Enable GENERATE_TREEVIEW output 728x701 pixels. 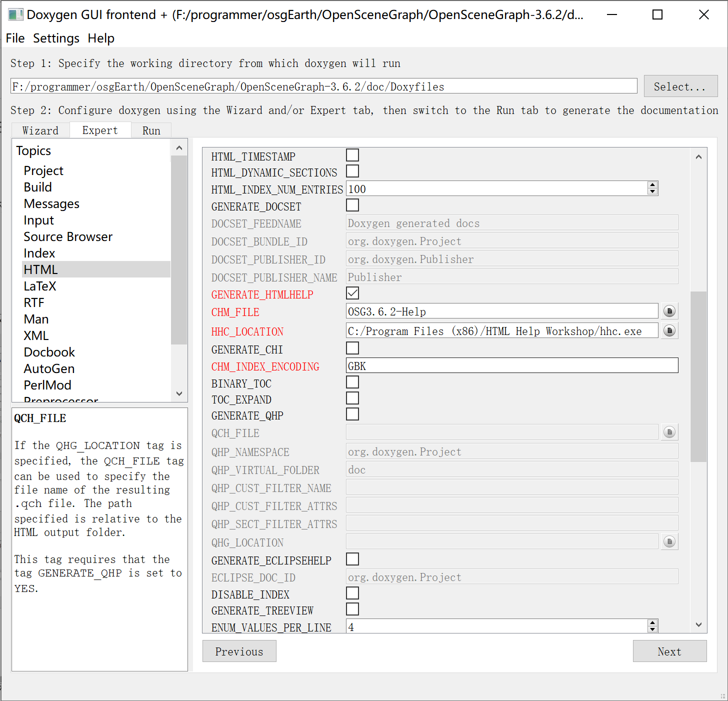(352, 609)
